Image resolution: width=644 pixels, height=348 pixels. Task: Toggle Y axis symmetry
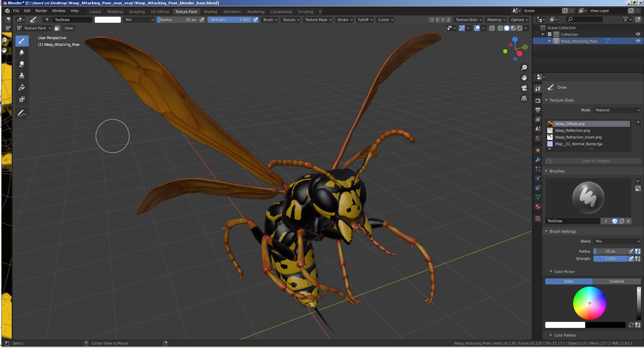(x=443, y=20)
